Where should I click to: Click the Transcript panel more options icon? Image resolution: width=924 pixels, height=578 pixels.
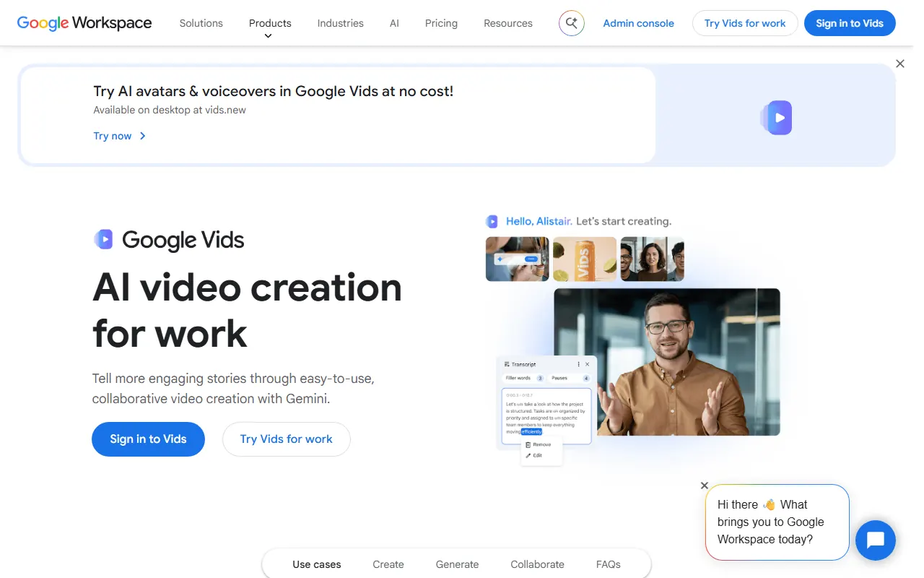(x=579, y=364)
